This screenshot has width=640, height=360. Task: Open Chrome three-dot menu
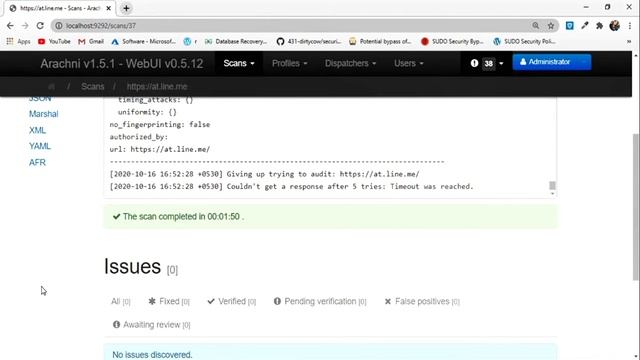point(630,26)
